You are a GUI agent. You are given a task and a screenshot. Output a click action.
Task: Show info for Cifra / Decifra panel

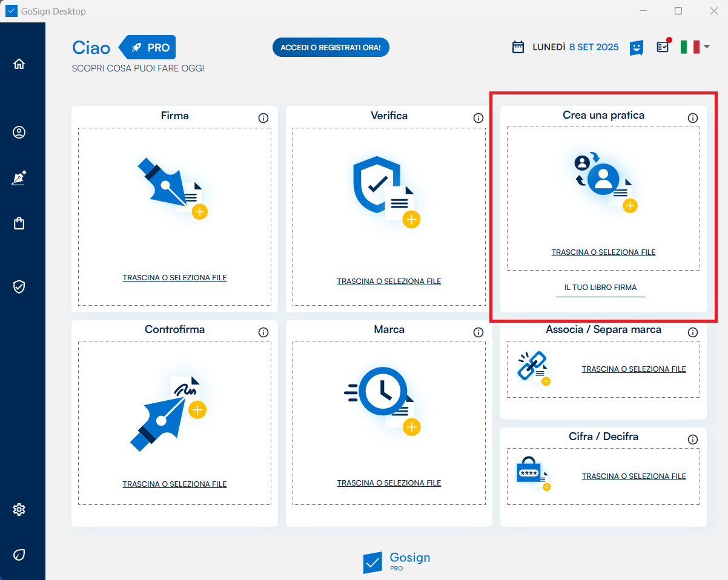(x=693, y=440)
